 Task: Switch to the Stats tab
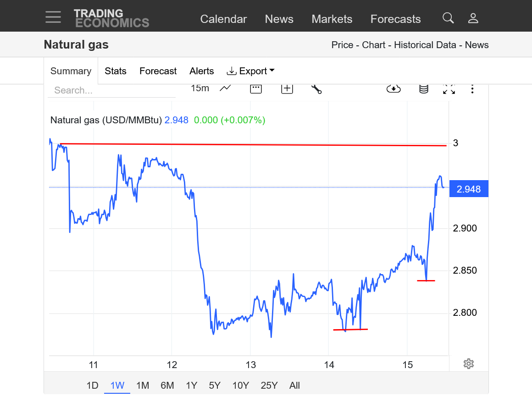point(116,71)
